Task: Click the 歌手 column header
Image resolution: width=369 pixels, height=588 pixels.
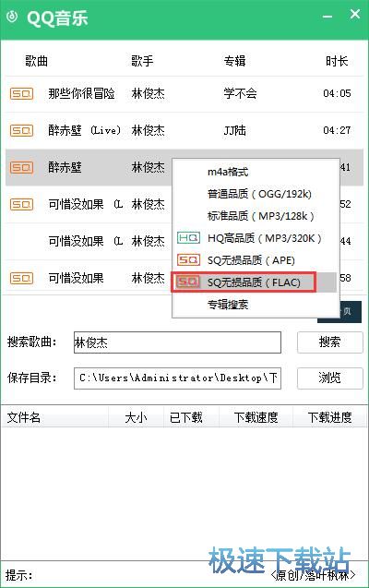Action: (x=142, y=61)
